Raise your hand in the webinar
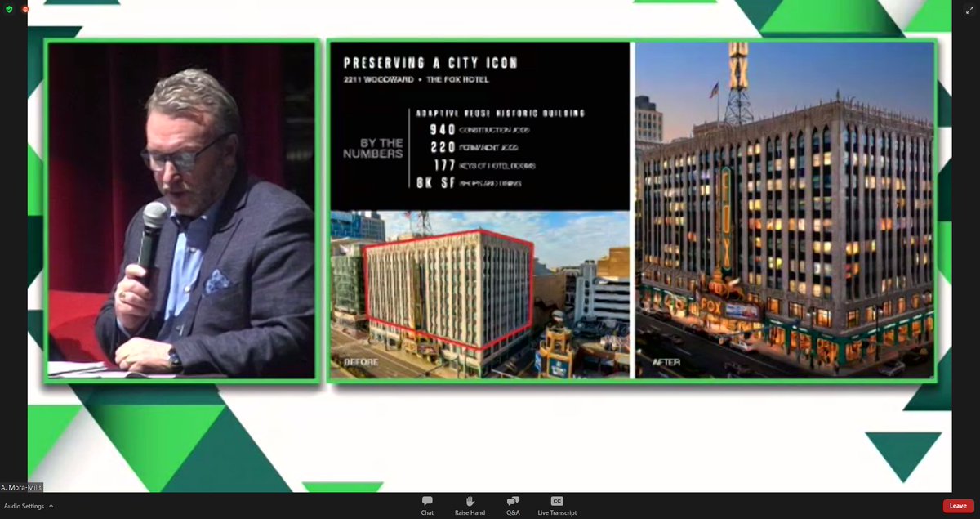This screenshot has width=980, height=519. [x=470, y=506]
